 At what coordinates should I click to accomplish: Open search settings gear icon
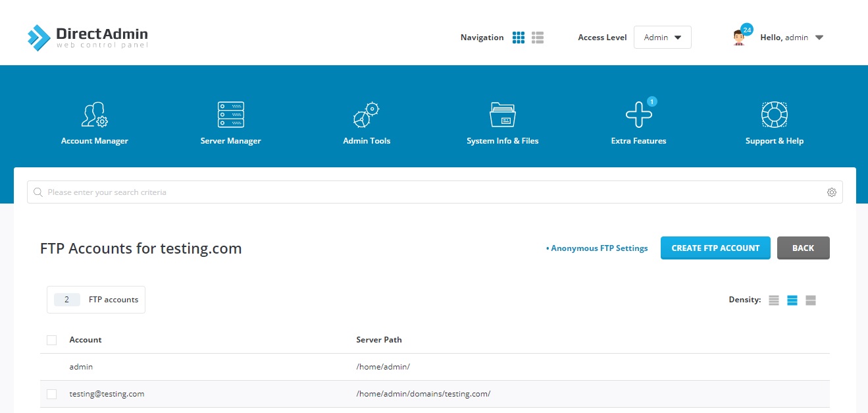coord(832,192)
